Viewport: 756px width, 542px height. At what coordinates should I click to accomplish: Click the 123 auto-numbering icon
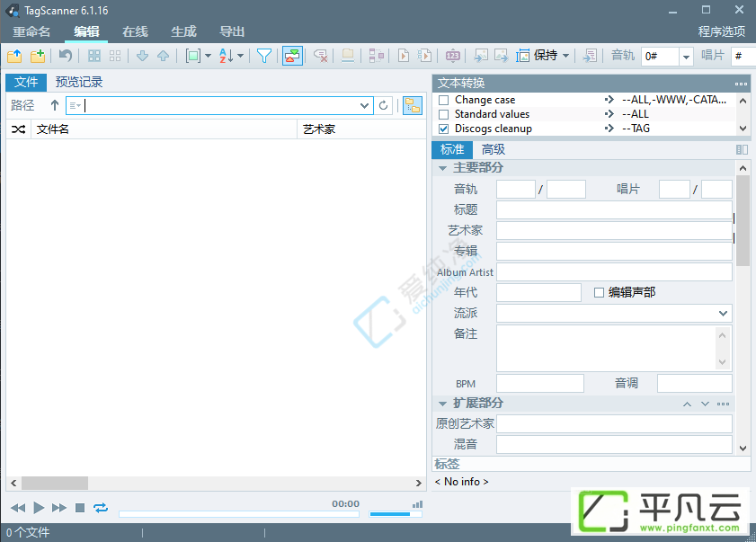pyautogui.click(x=453, y=56)
